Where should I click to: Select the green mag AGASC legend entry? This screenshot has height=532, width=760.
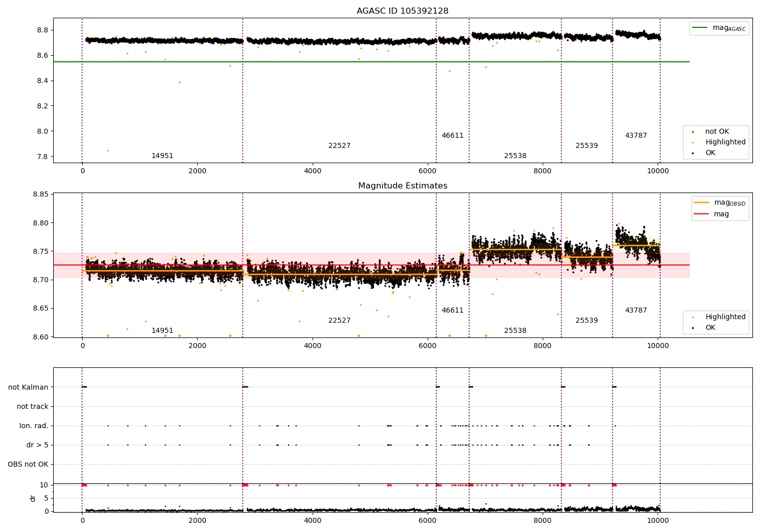(x=719, y=28)
